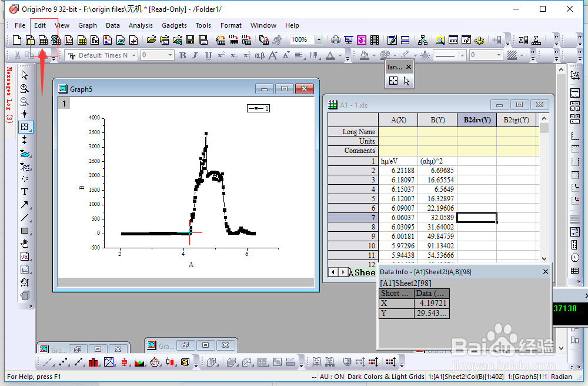588x386 pixels.
Task: Open the font name dropdown Default: Times N
Action: 133,55
